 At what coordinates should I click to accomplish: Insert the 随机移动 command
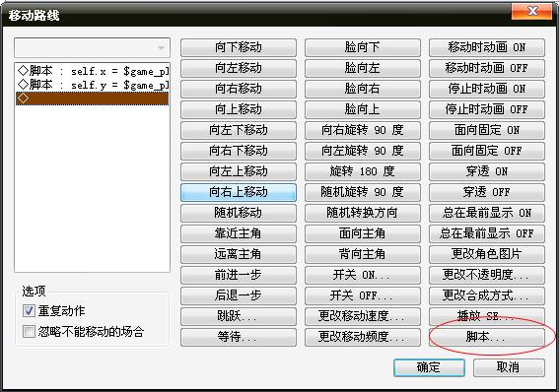pos(239,213)
